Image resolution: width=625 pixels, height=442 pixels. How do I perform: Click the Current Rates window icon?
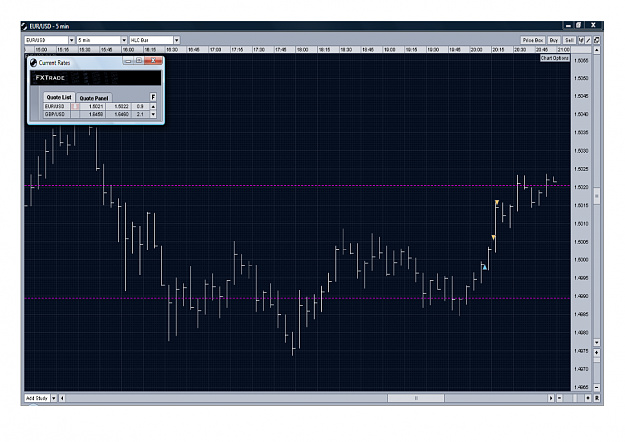pyautogui.click(x=33, y=63)
